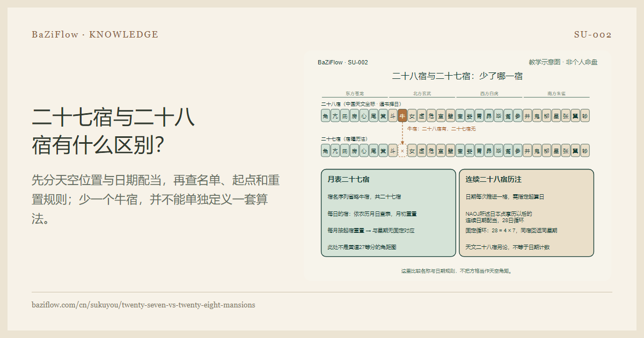This screenshot has height=338, width=644.
Task: Click the 轸 cell in the 二十八宿 row
Action: (585, 115)
